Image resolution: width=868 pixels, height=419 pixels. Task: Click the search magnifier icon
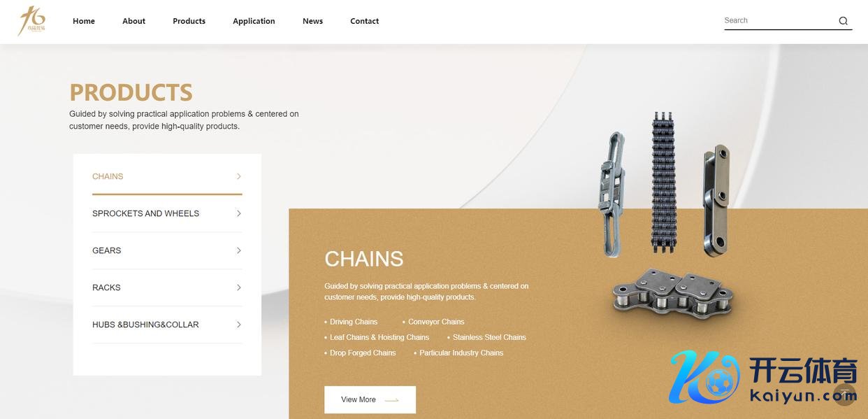843,21
